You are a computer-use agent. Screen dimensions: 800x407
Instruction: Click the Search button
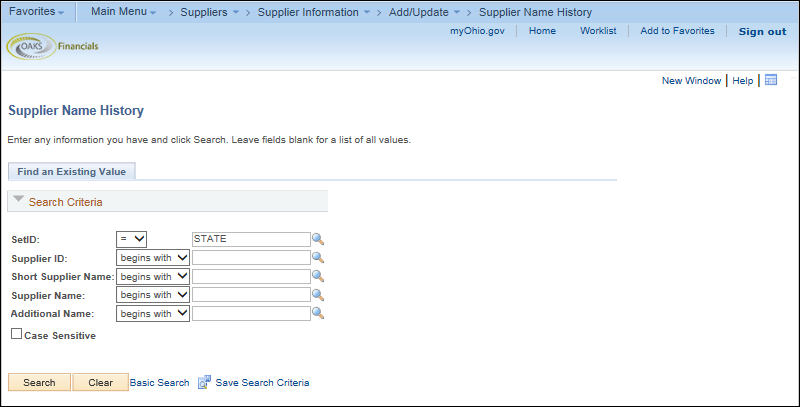(x=39, y=383)
